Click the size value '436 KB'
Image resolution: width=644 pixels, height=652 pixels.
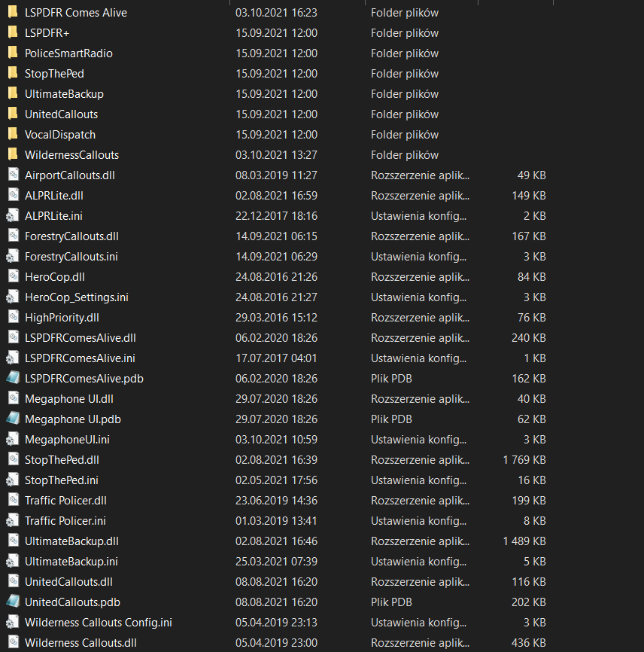[528, 643]
